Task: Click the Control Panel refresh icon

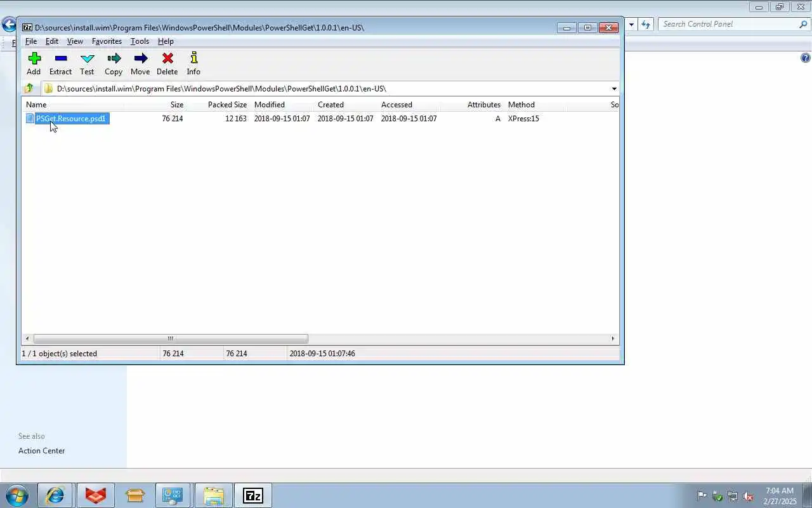Action: pyautogui.click(x=646, y=24)
